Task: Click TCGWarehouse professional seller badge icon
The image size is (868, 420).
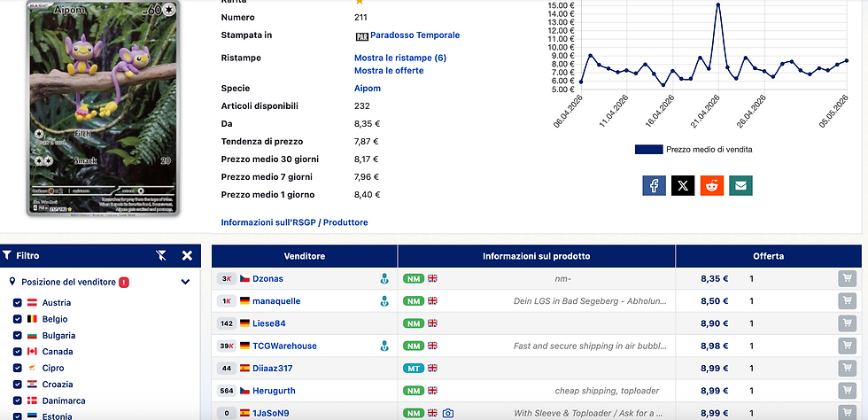Action: (384, 346)
